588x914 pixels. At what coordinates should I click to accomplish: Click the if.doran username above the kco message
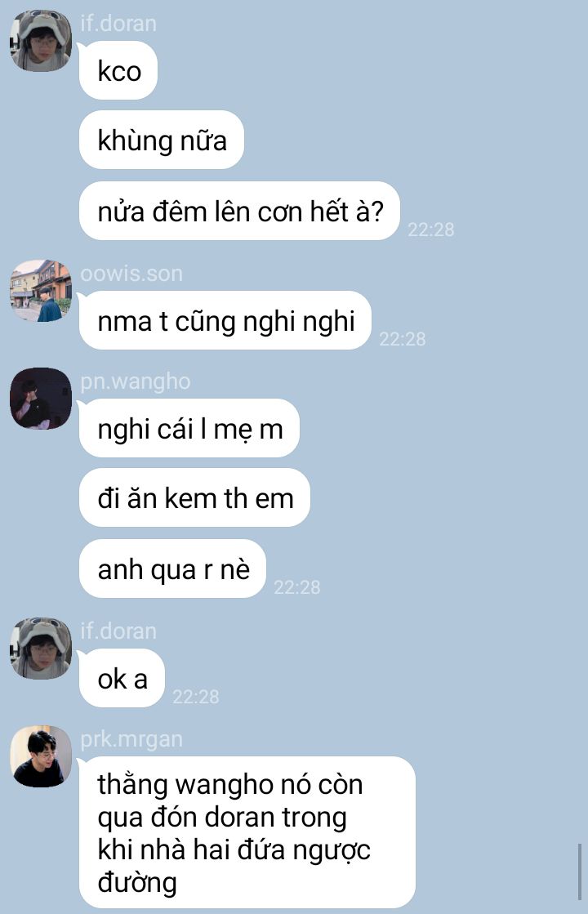click(x=118, y=24)
